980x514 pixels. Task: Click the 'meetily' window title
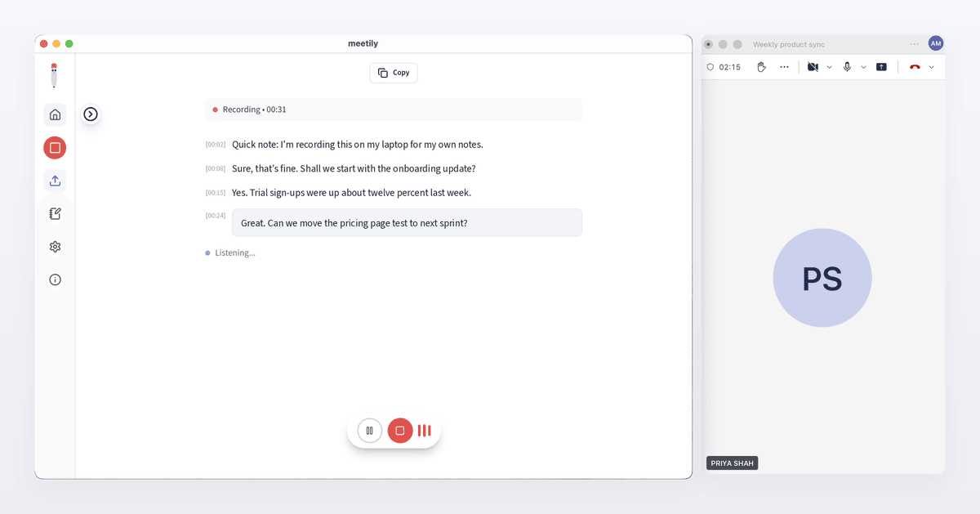363,43
